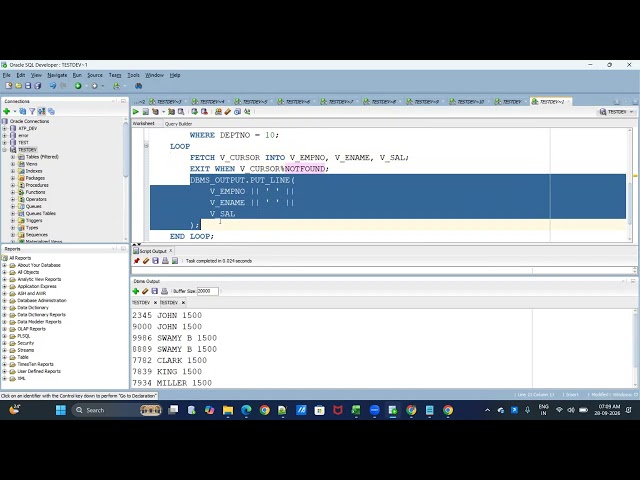Click green plus Enable DBMS Output icon
Screen dimensions: 640x480
136,291
